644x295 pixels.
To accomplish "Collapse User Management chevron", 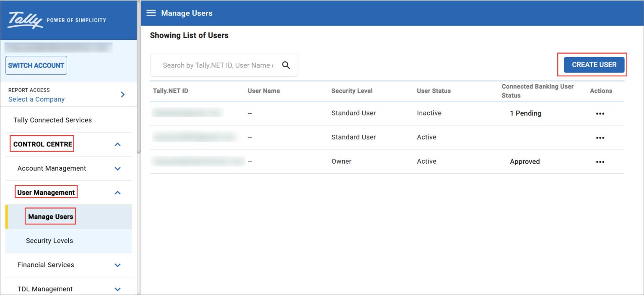I will (117, 193).
